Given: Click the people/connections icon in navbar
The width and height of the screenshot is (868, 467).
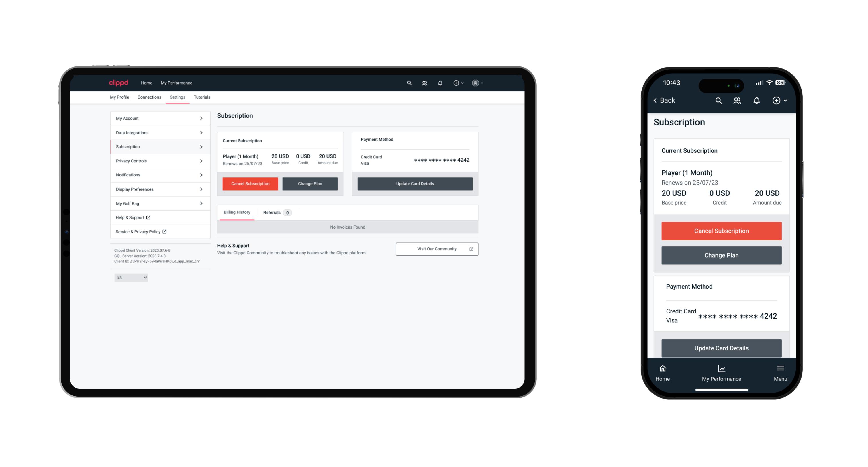Looking at the screenshot, I should point(425,83).
